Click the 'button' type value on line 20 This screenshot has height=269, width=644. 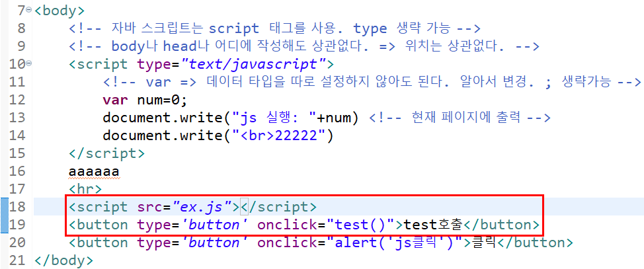pos(215,243)
